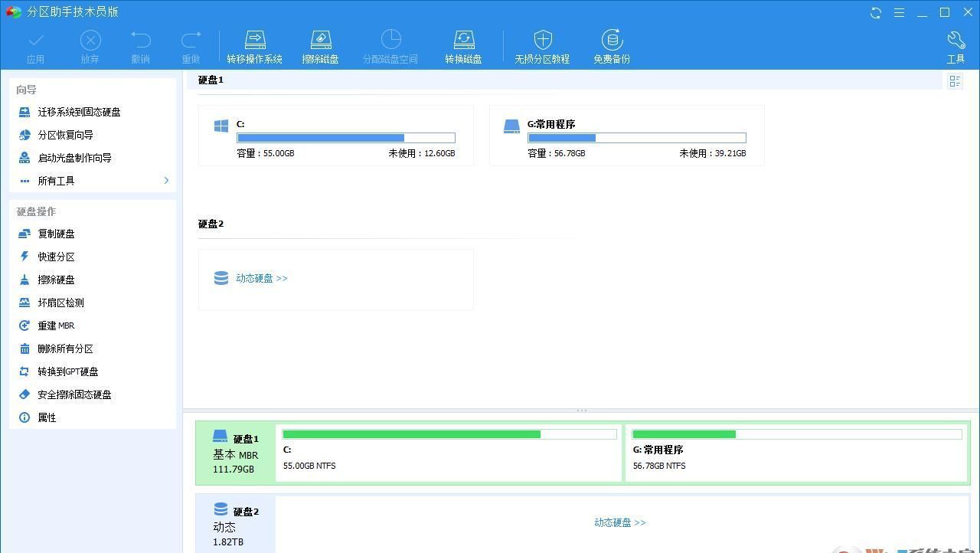Click the 免费备份 free backup icon
The height and width of the screenshot is (553, 980).
coord(612,40)
